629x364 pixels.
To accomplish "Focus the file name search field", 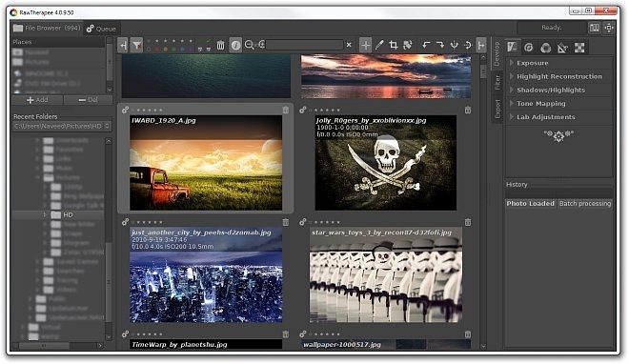I will [x=304, y=45].
